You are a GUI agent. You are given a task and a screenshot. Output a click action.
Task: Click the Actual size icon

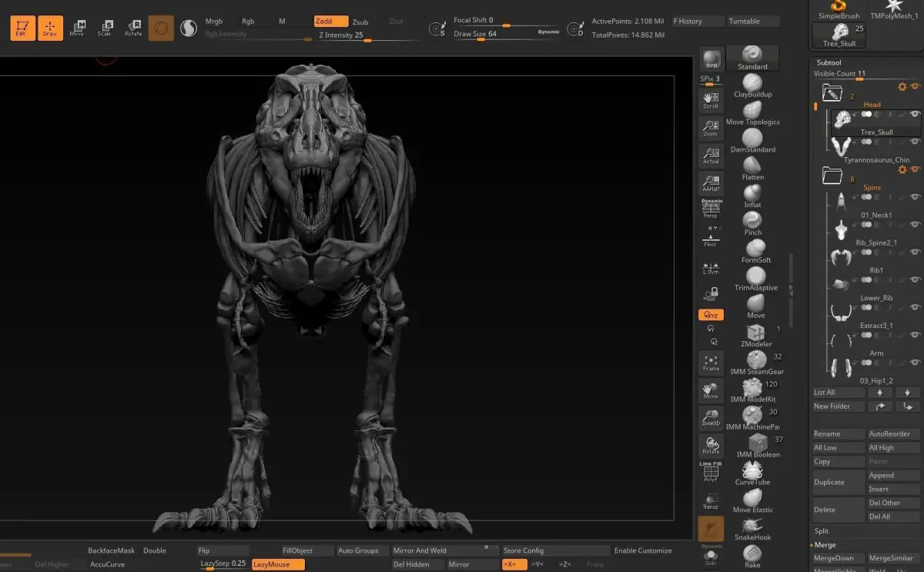(x=711, y=156)
